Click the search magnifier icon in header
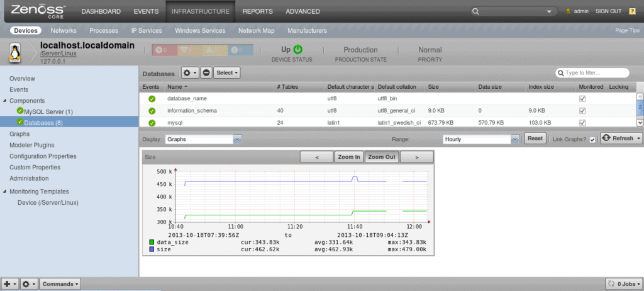644x291 pixels. point(475,11)
